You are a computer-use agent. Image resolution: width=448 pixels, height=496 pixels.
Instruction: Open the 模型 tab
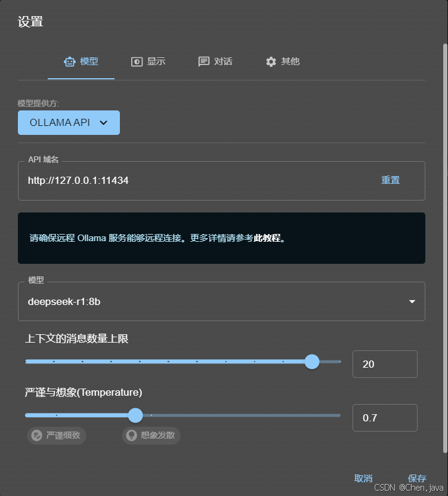(81, 61)
